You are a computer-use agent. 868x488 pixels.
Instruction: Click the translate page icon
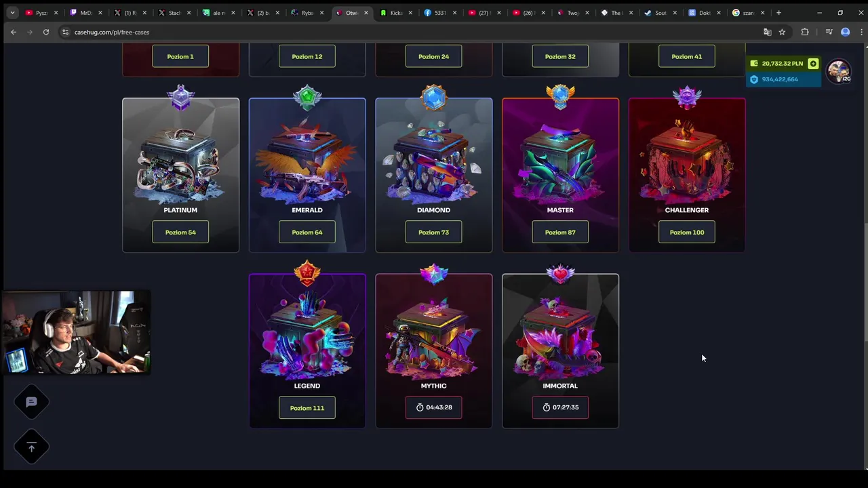tap(768, 32)
